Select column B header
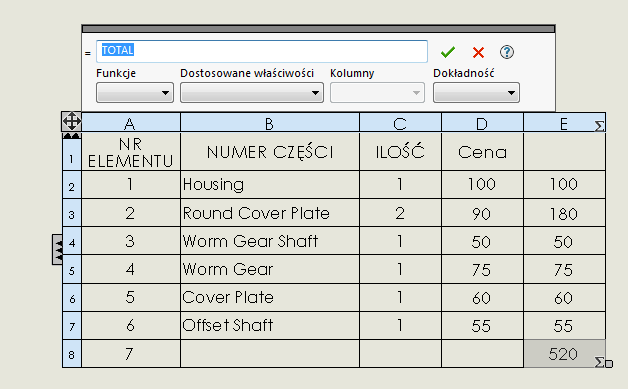The height and width of the screenshot is (389, 628). click(x=270, y=122)
